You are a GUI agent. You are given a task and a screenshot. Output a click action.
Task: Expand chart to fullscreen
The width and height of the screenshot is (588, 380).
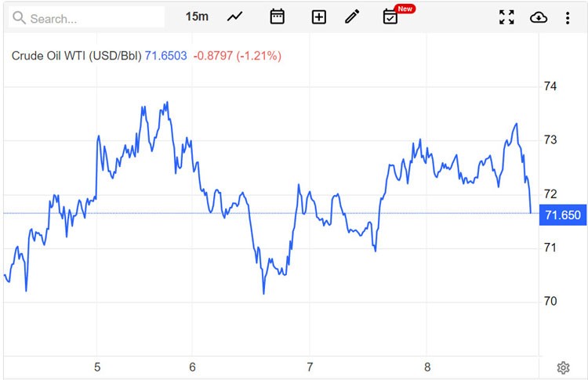(x=506, y=16)
